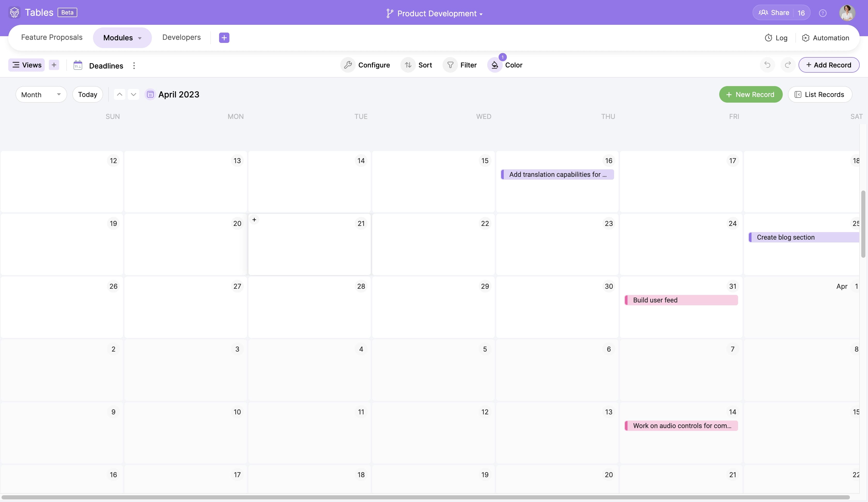This screenshot has height=502, width=868.
Task: Open the Deadlines view options menu
Action: pos(134,65)
